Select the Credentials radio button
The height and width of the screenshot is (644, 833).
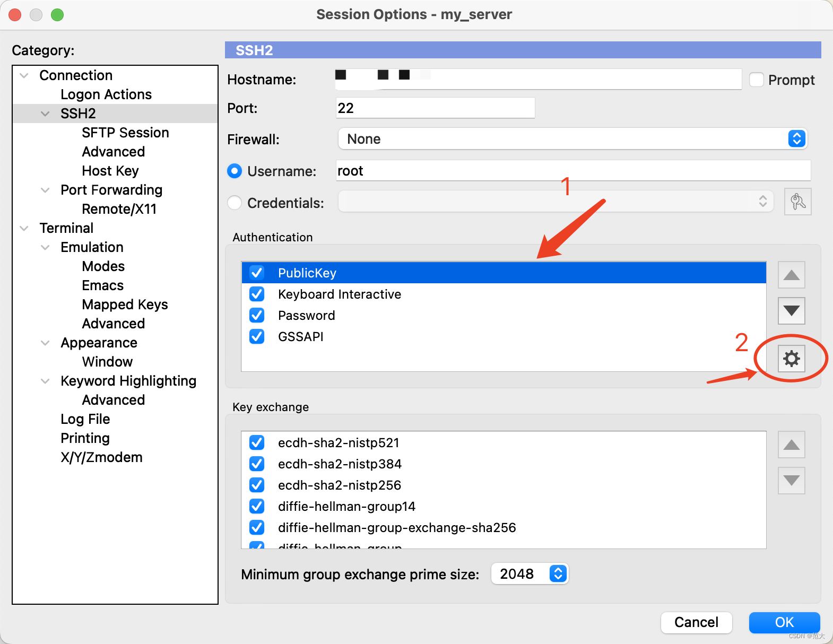[x=235, y=203]
